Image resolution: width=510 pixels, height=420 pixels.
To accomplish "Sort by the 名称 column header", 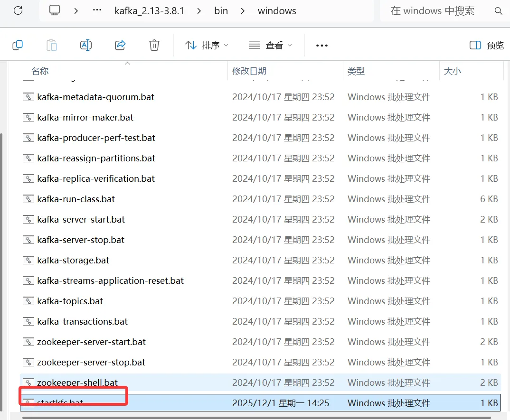I will click(40, 71).
